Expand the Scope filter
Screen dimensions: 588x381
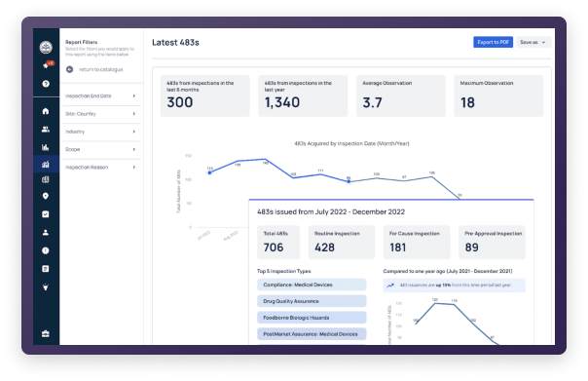point(100,149)
